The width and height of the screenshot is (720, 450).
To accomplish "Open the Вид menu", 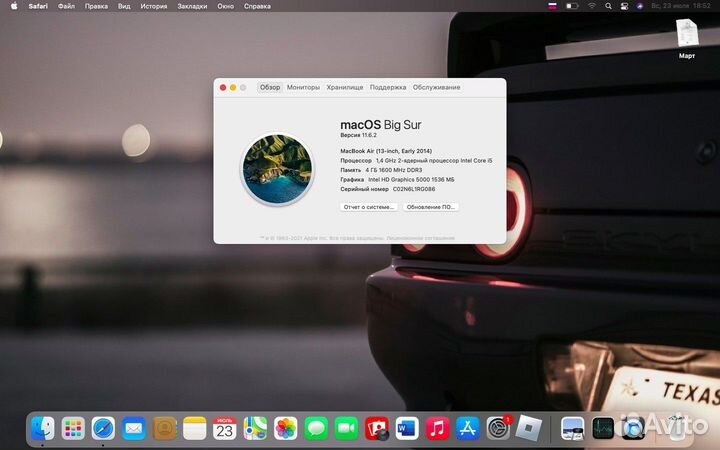I will pos(124,6).
